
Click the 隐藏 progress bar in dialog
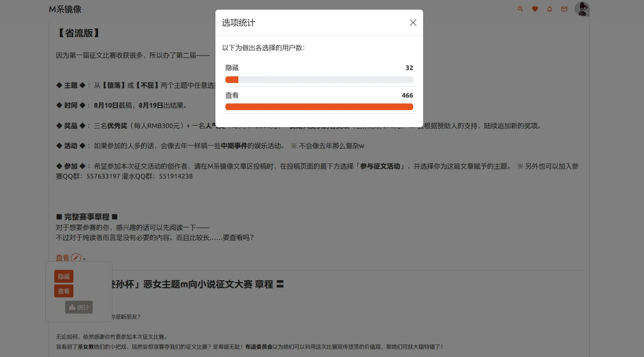click(319, 80)
